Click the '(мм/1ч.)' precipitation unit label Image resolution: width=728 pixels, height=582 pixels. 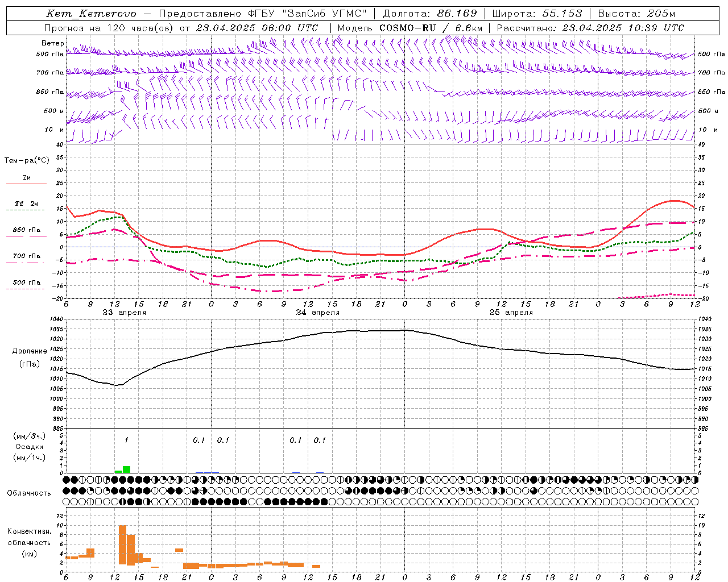pyautogui.click(x=29, y=458)
